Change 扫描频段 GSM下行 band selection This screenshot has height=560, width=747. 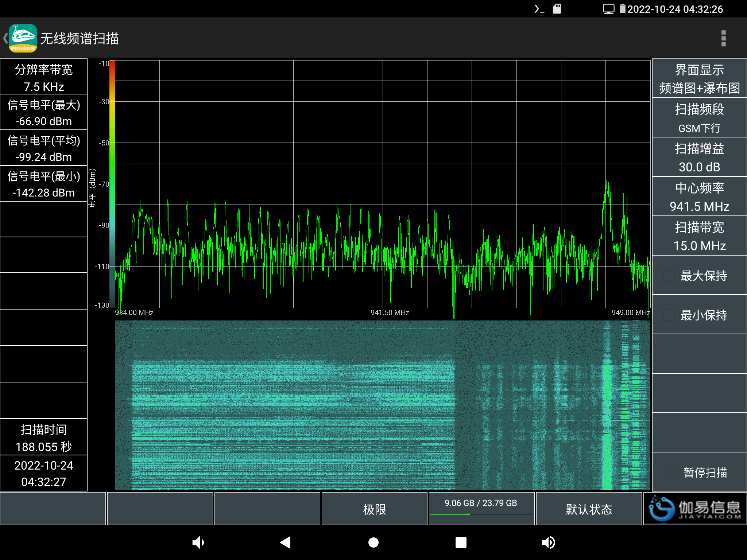pyautogui.click(x=699, y=118)
